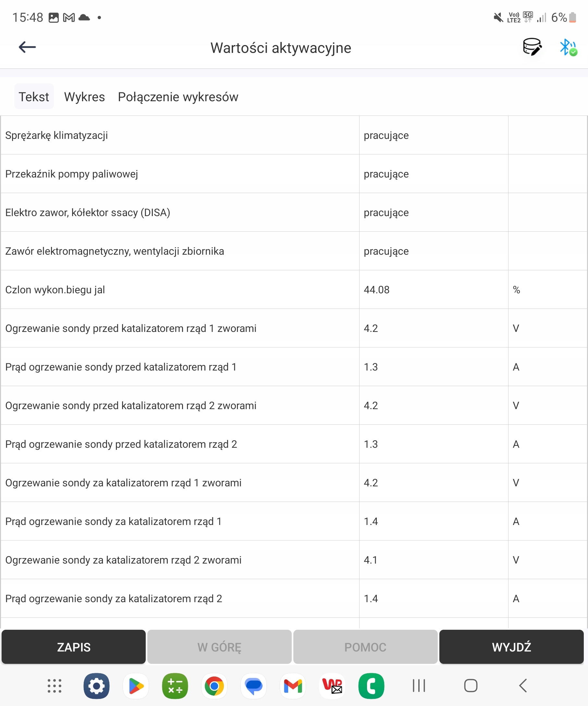Switch to the Wykres tab

coord(84,97)
